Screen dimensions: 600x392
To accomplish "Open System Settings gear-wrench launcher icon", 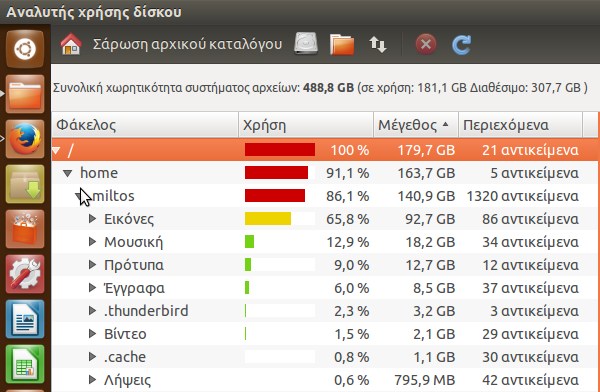I will click(25, 274).
